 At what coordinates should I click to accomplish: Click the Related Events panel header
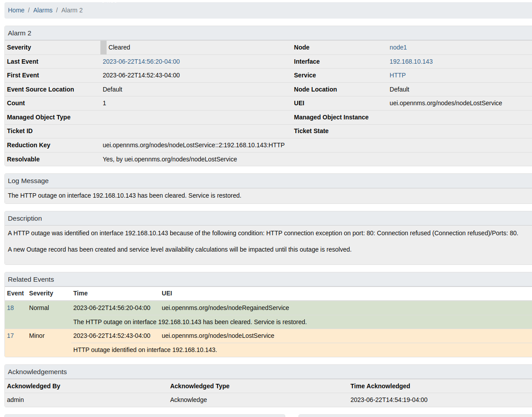(x=31, y=279)
